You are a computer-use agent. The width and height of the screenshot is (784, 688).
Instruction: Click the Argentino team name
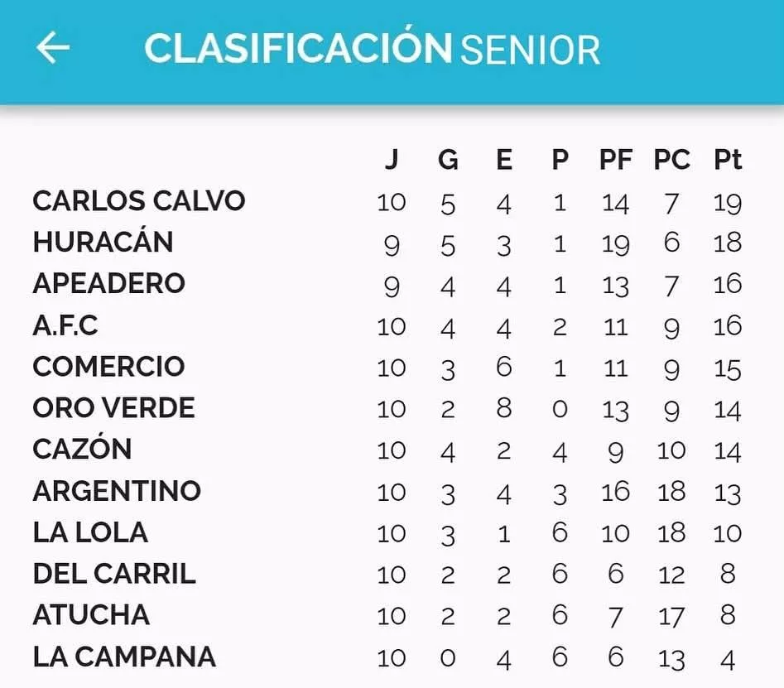pyautogui.click(x=117, y=491)
